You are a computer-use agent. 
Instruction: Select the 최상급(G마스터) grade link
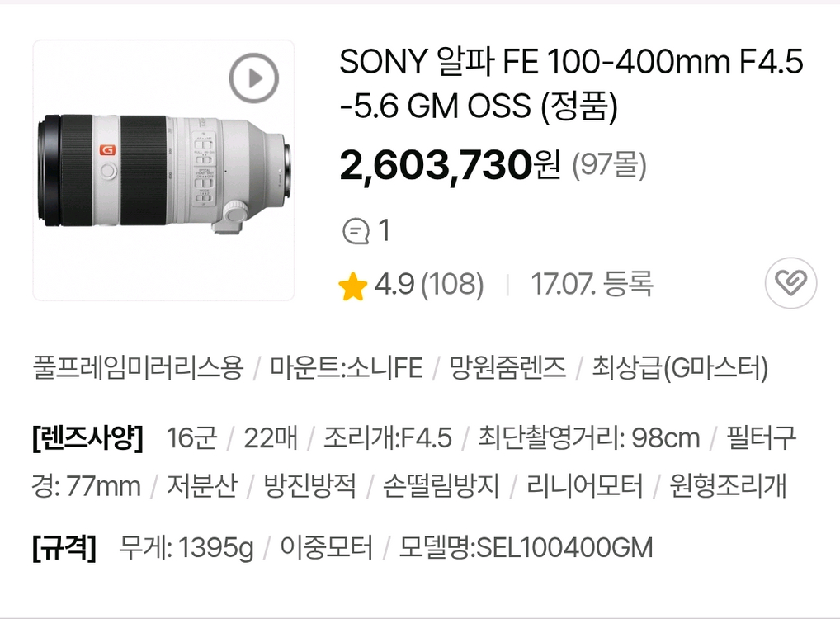tap(680, 370)
